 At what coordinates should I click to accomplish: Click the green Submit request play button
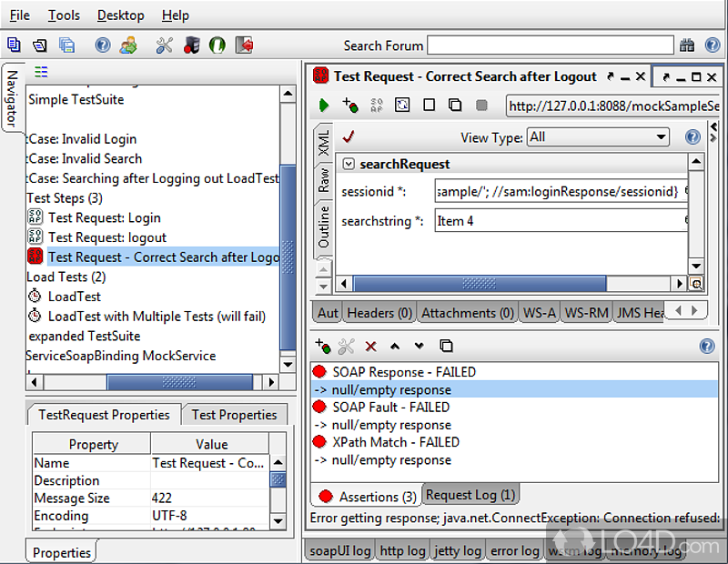[323, 106]
